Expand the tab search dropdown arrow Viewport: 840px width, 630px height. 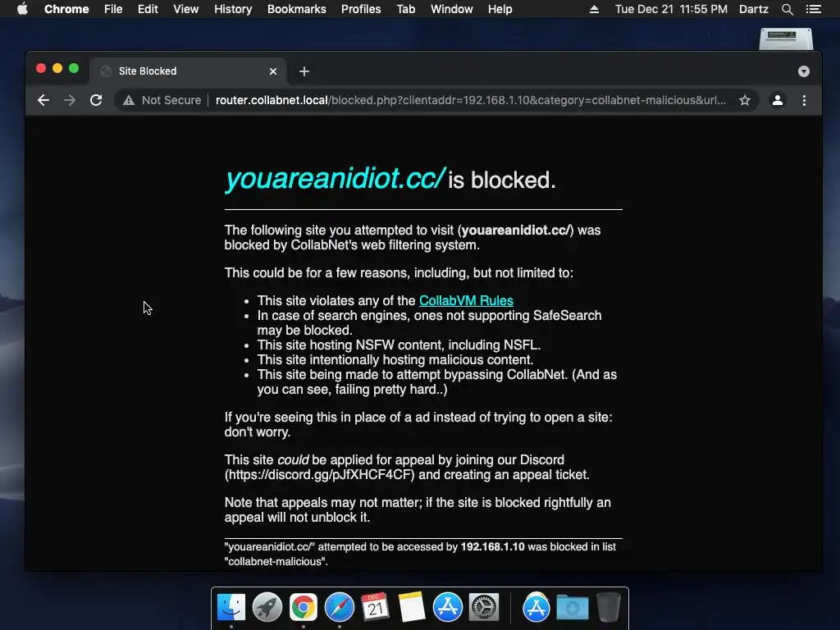(x=804, y=71)
